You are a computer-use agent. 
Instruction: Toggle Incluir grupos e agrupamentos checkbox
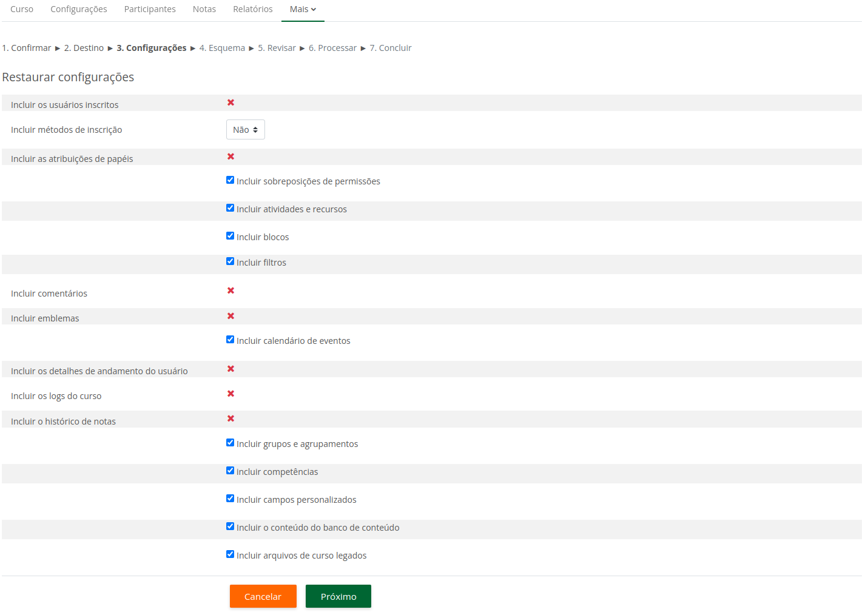click(x=230, y=443)
